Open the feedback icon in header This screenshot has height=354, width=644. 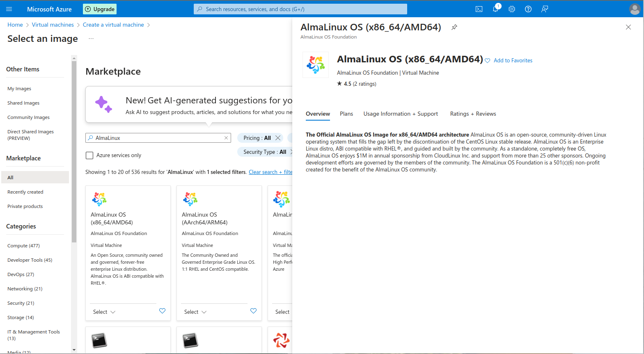545,9
